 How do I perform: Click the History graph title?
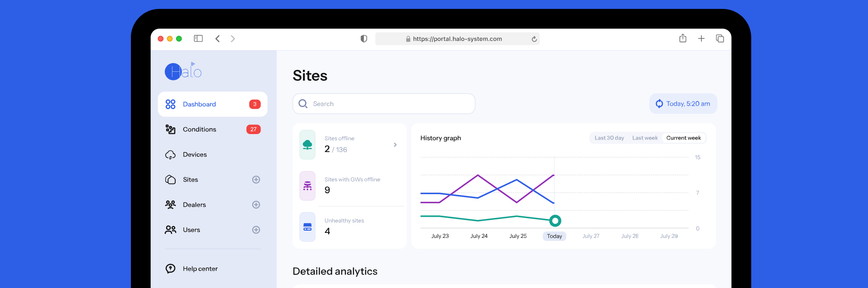tap(441, 138)
